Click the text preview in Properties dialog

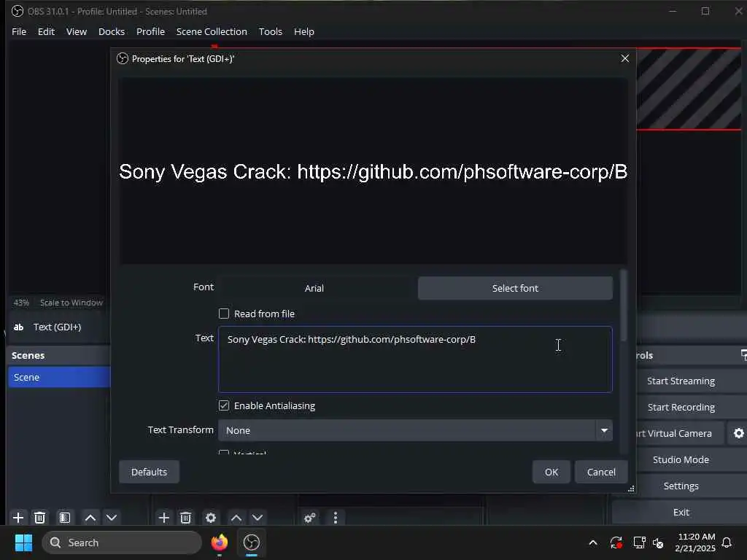(x=373, y=171)
